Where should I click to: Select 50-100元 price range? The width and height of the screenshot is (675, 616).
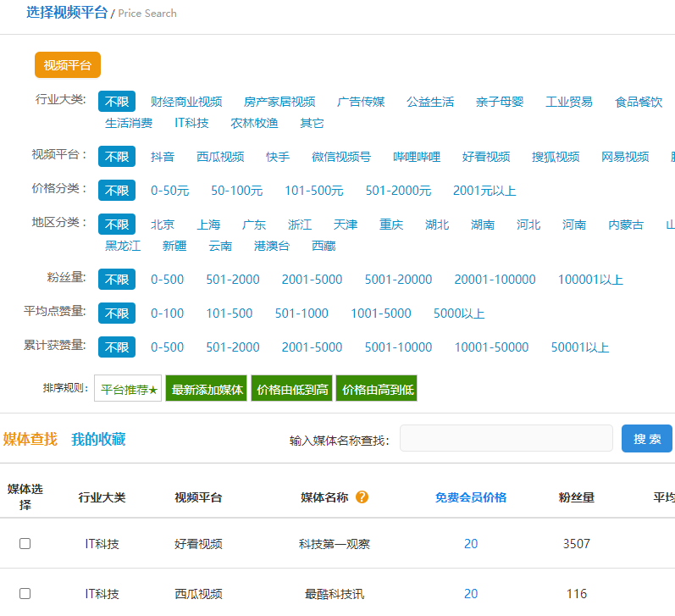tap(237, 191)
